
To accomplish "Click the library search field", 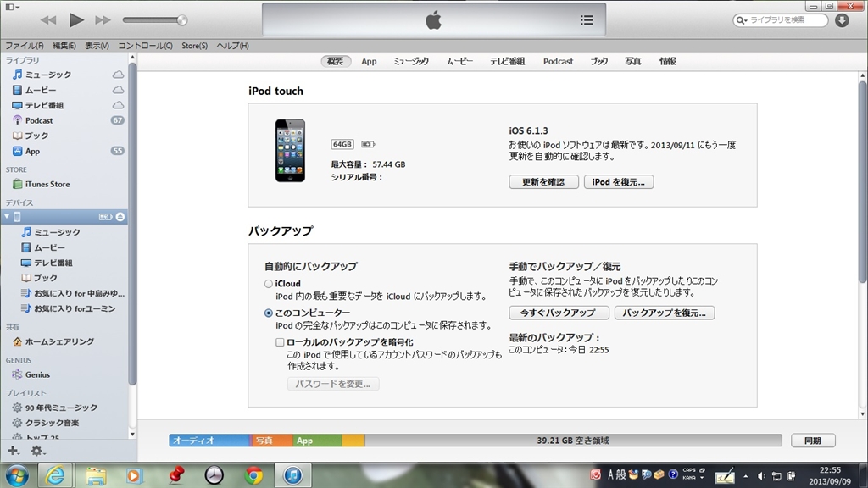I will tap(781, 20).
